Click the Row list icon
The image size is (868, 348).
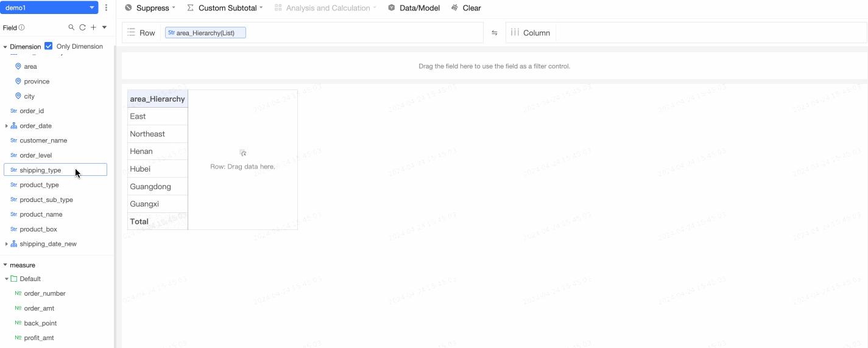[131, 33]
